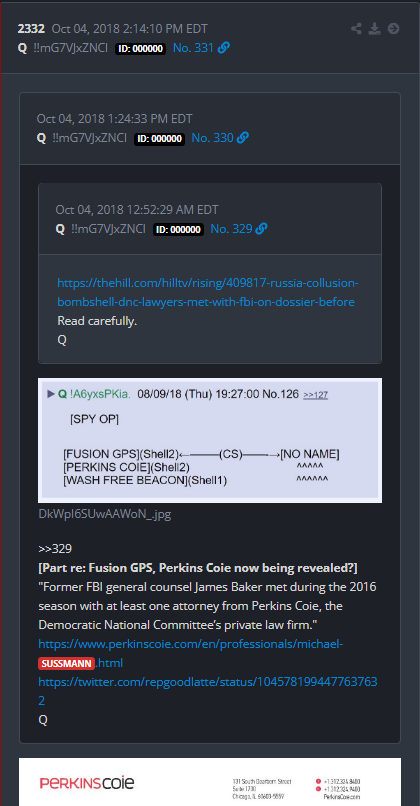The height and width of the screenshot is (806, 420).
Task: Open the repgoodlatte Twitter status link
Action: point(208,691)
